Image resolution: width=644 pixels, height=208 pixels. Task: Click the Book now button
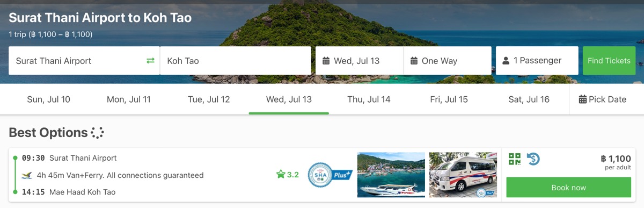(x=569, y=188)
